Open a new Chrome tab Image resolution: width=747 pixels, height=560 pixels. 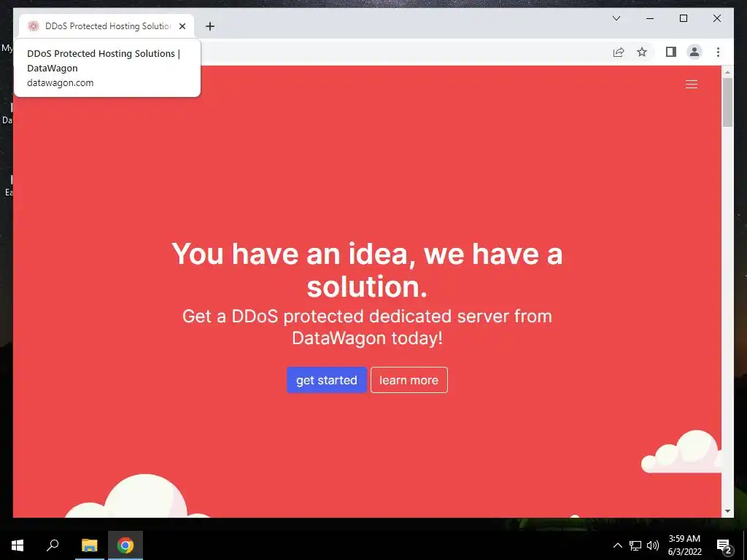[209, 26]
